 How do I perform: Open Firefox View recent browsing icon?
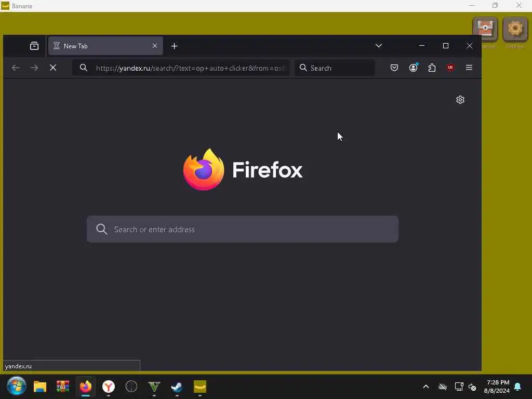[x=34, y=46]
